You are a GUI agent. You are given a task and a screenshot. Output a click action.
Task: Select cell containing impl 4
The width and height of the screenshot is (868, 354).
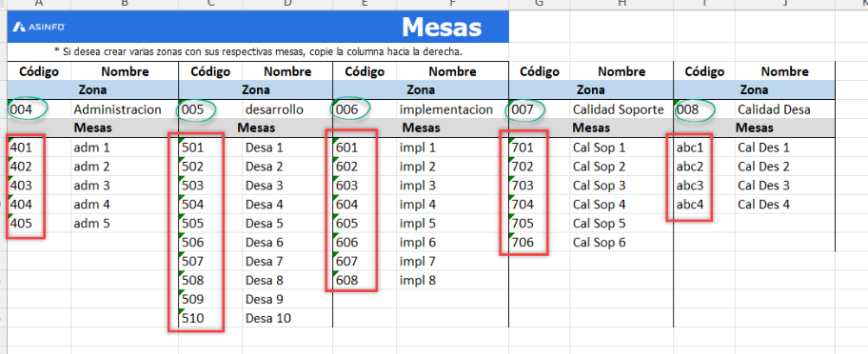pos(452,205)
